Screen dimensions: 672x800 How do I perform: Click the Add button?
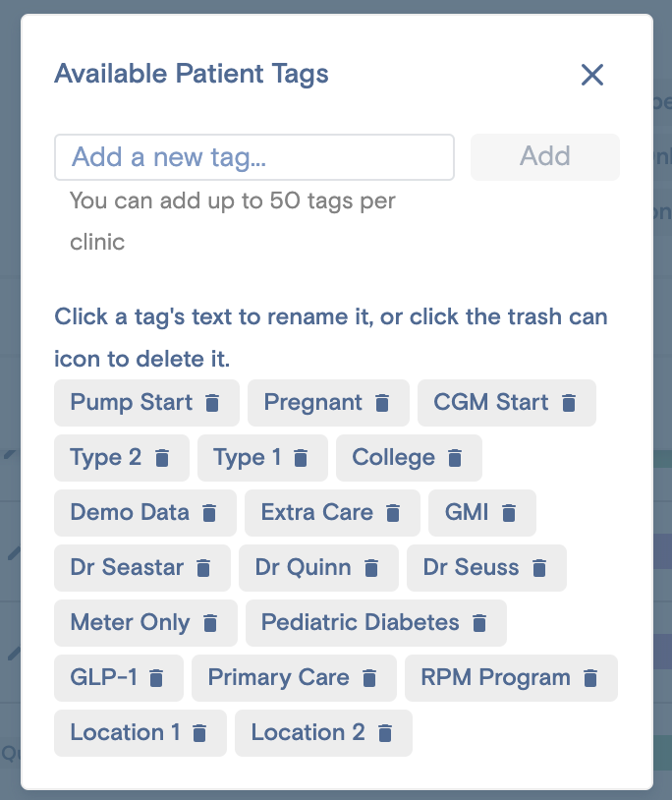(545, 156)
